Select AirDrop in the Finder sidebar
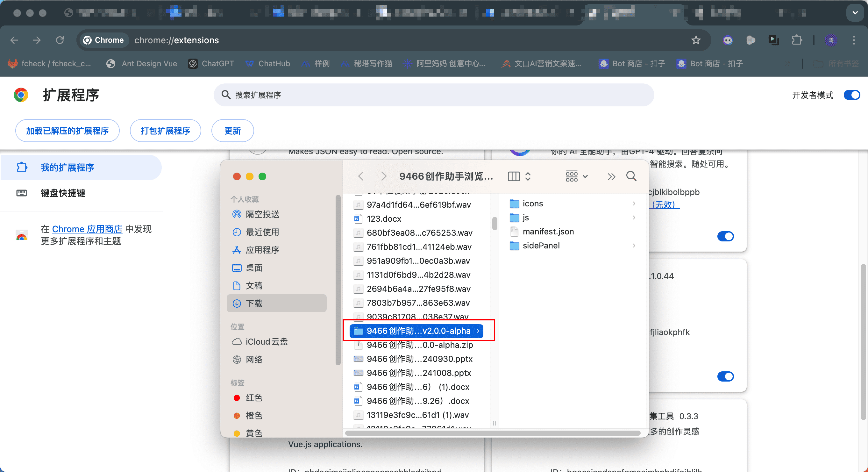 click(x=276, y=214)
